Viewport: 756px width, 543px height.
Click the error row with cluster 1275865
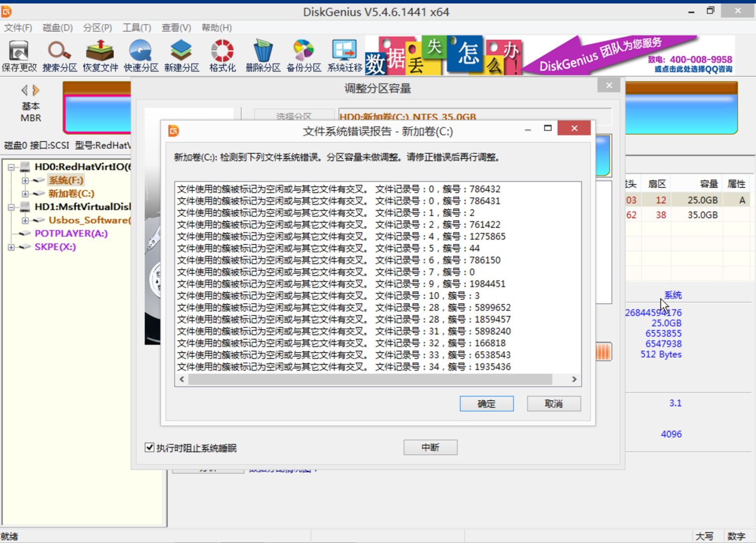coord(342,236)
